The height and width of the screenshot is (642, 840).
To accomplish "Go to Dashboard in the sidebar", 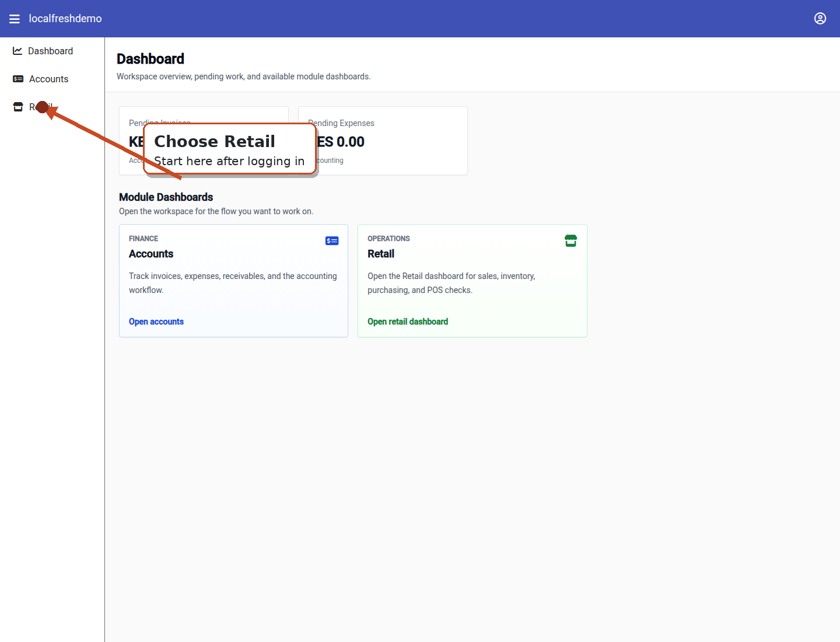I will pos(52,51).
